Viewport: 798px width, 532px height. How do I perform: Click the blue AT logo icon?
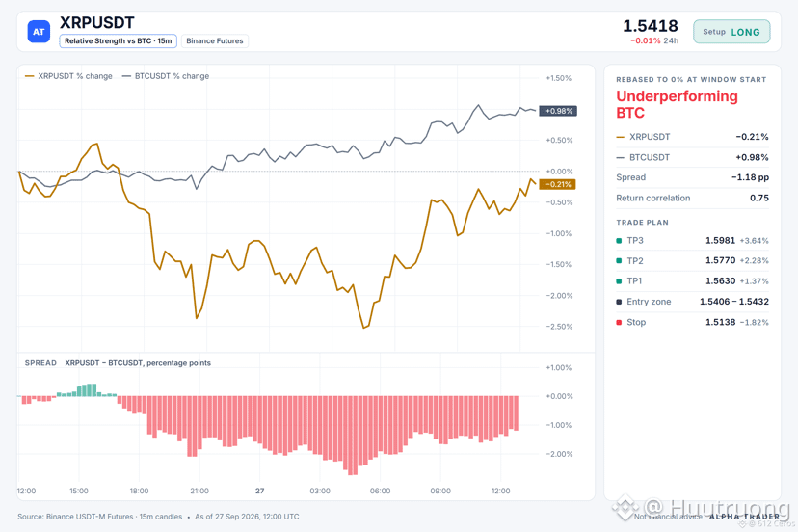39,32
